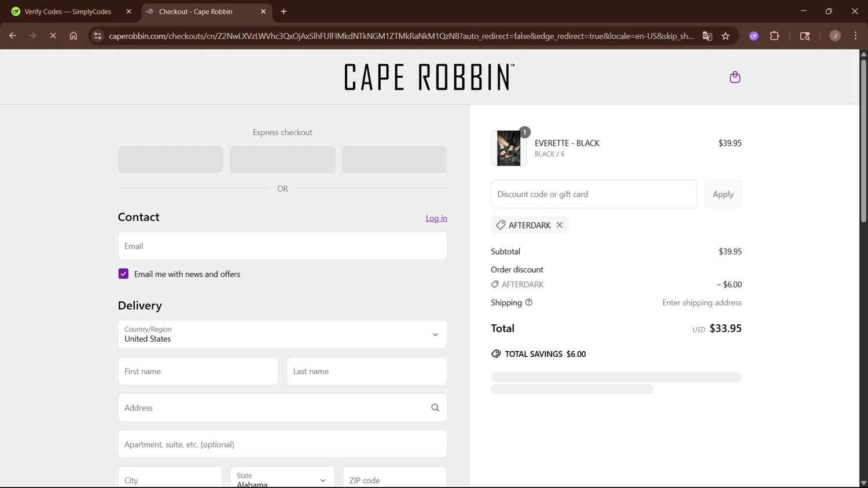Click the Discount code or gift card field
Image resolution: width=868 pixels, height=488 pixels.
click(594, 194)
